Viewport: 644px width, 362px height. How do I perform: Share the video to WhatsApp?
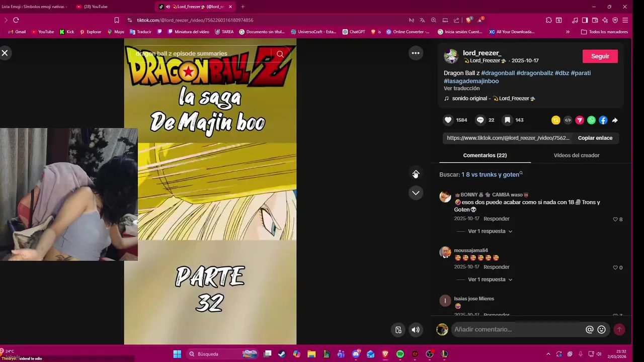(x=591, y=120)
